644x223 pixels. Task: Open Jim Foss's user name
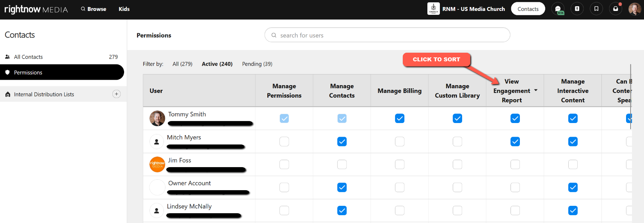point(180,161)
